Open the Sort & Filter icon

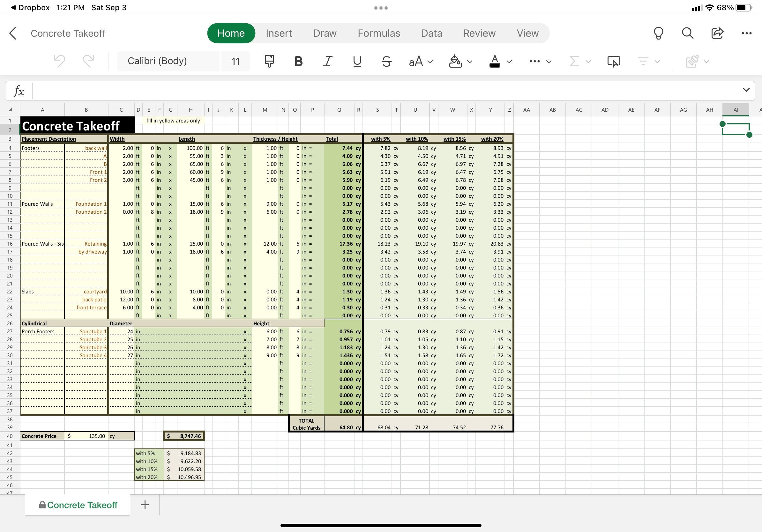[643, 61]
